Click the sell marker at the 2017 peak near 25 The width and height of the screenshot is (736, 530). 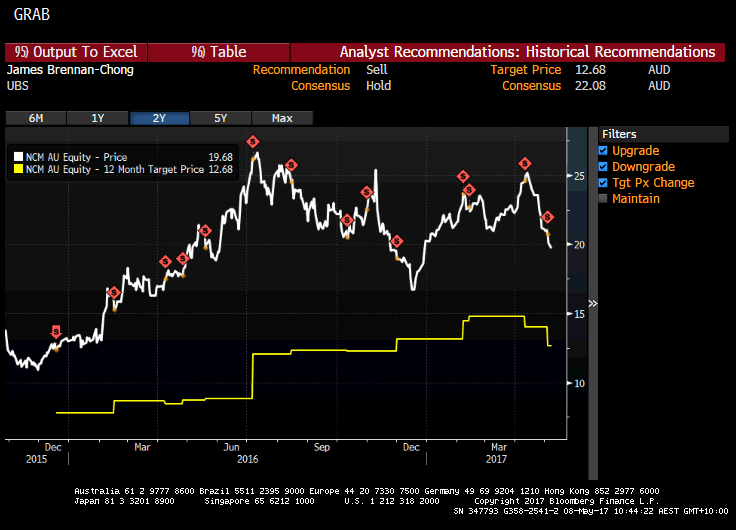tap(525, 163)
